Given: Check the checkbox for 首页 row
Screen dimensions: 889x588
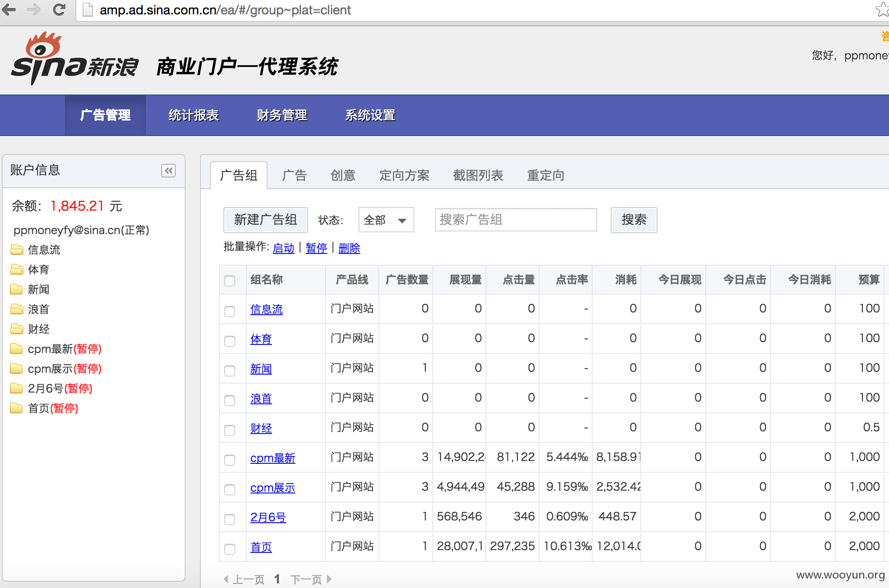Looking at the screenshot, I should coord(230,549).
